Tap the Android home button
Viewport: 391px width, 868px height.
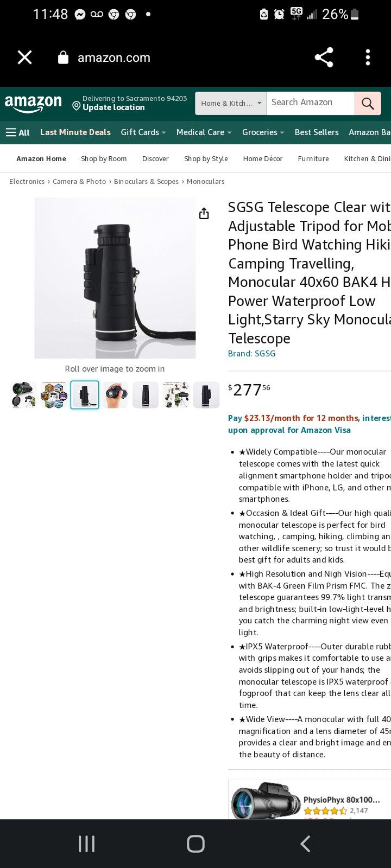[195, 844]
